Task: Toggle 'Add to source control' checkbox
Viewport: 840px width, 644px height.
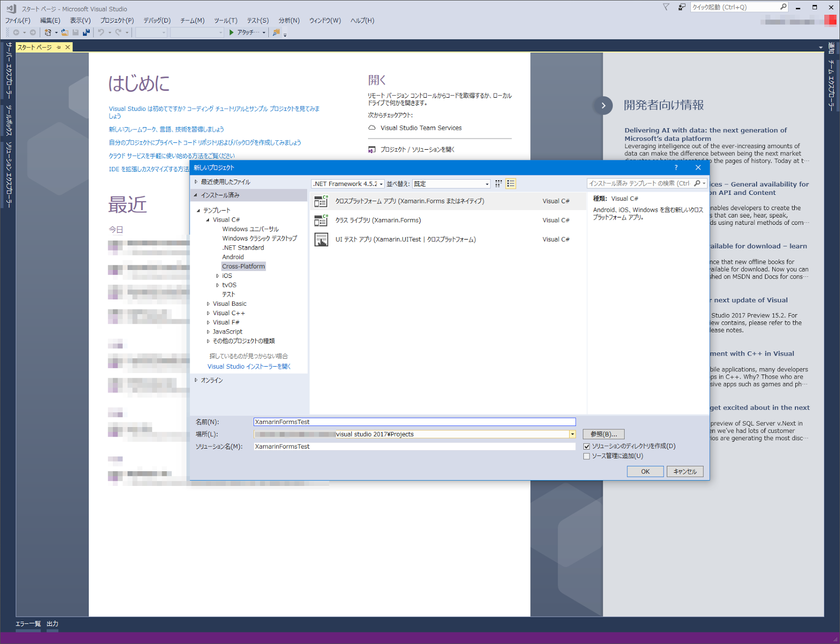Action: [586, 456]
